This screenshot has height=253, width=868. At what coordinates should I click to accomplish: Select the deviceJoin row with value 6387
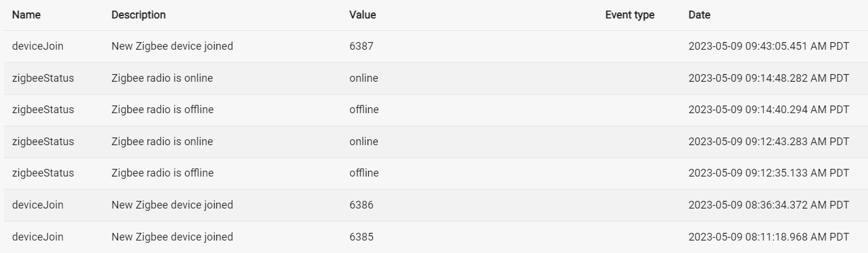434,46
